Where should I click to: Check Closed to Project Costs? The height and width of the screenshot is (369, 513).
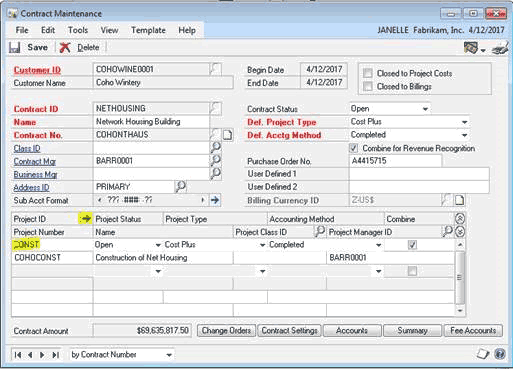[x=368, y=73]
